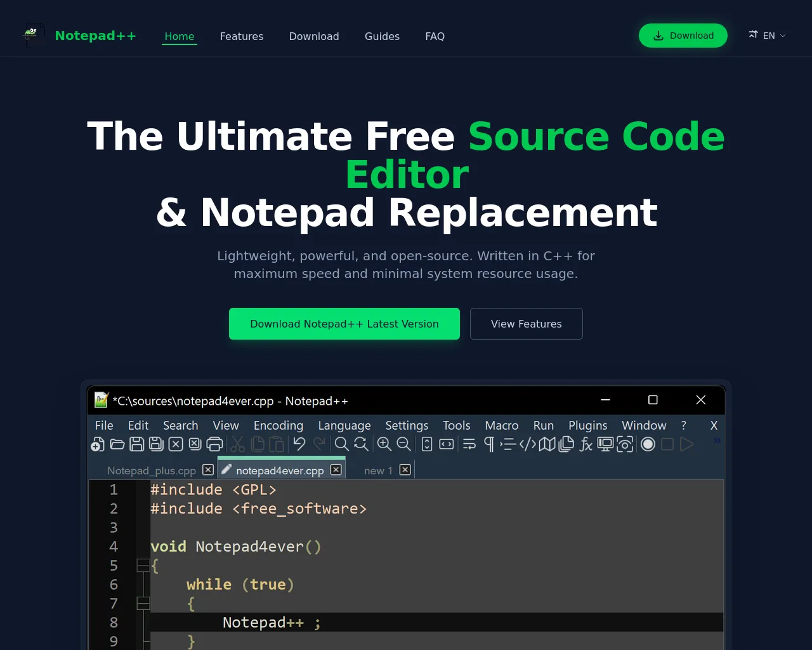Click the Function List fx icon
812x650 pixels.
coord(586,444)
